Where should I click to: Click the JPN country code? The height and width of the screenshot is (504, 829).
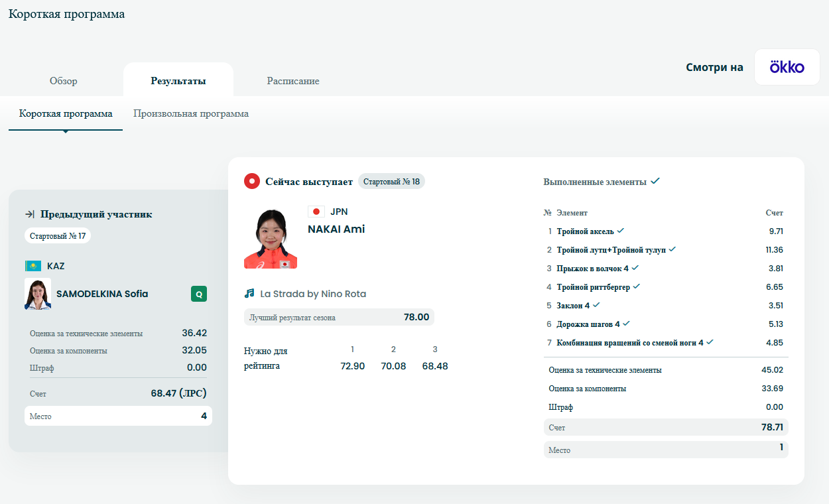pyautogui.click(x=339, y=212)
